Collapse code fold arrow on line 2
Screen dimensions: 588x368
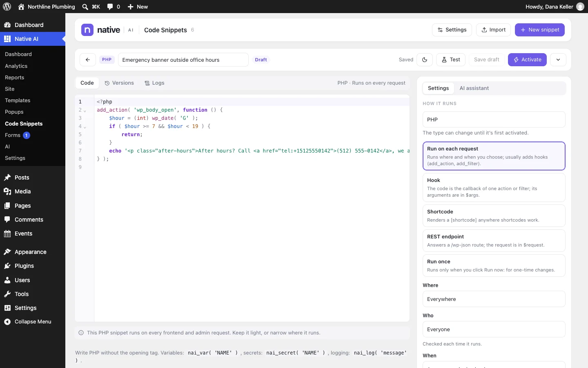coord(85,110)
